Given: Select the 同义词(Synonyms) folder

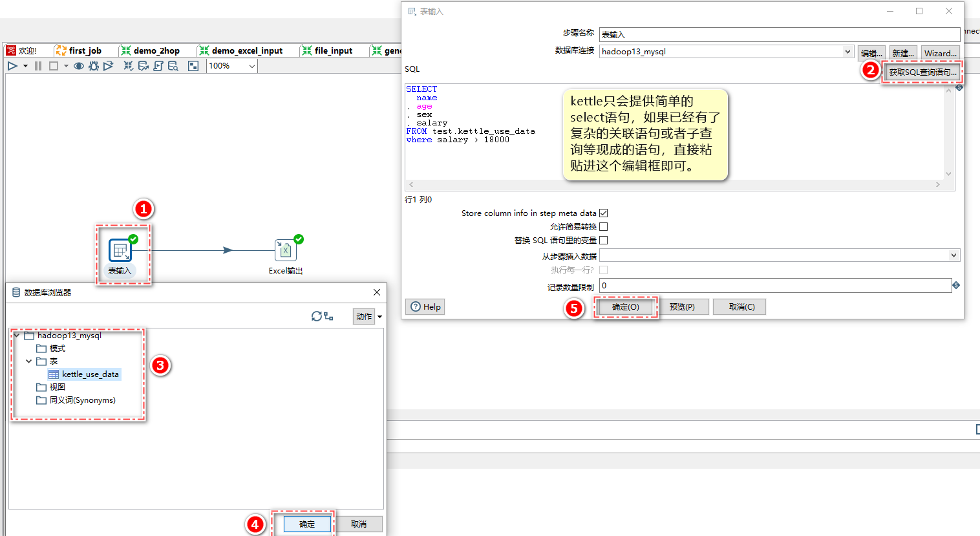Looking at the screenshot, I should click(x=76, y=400).
